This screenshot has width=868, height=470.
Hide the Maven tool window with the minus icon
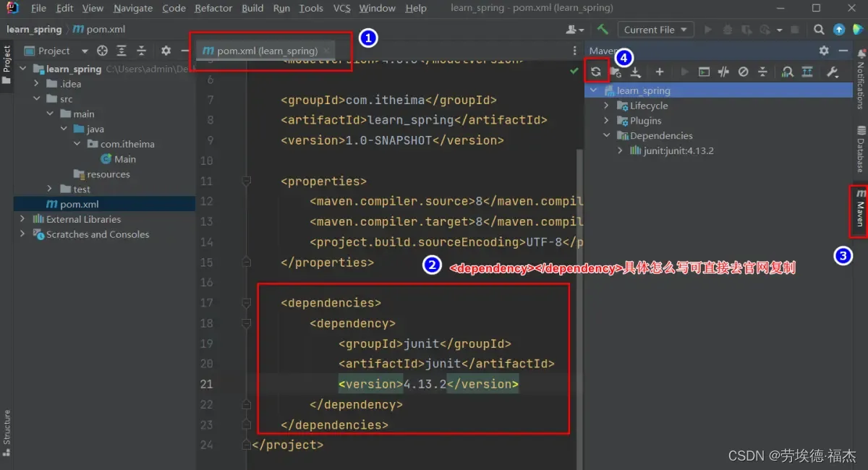pos(843,51)
